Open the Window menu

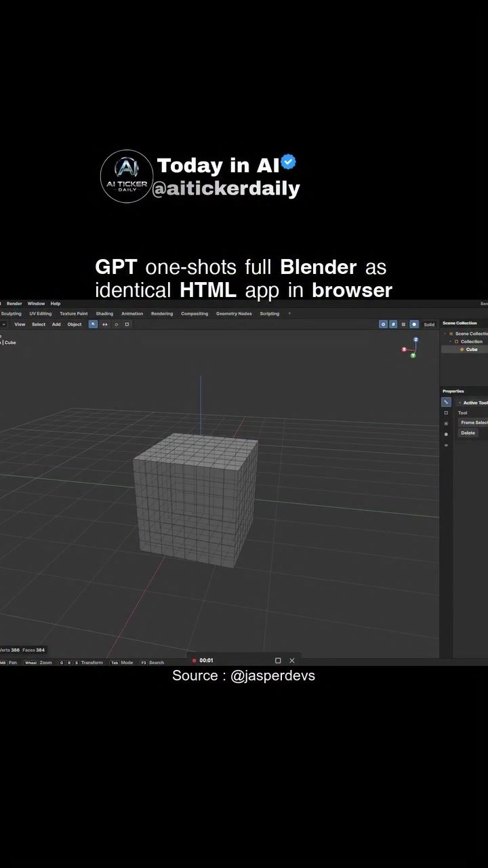click(36, 304)
